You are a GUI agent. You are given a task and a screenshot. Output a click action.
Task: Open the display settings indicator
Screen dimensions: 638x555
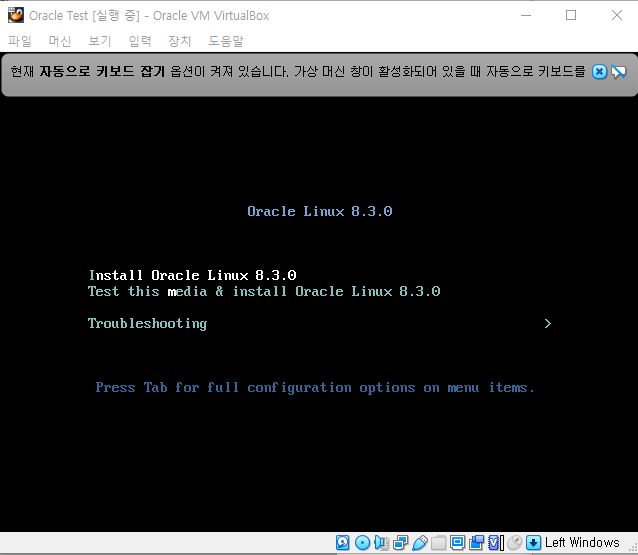(457, 542)
